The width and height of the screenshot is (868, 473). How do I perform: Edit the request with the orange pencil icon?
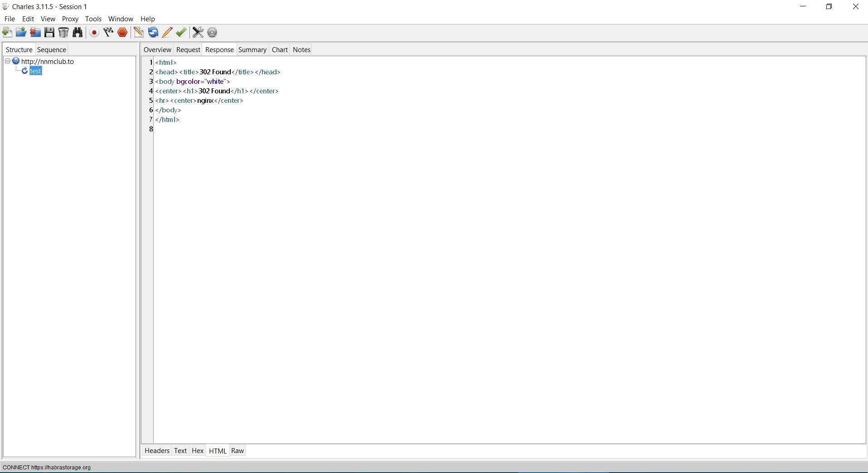(167, 32)
